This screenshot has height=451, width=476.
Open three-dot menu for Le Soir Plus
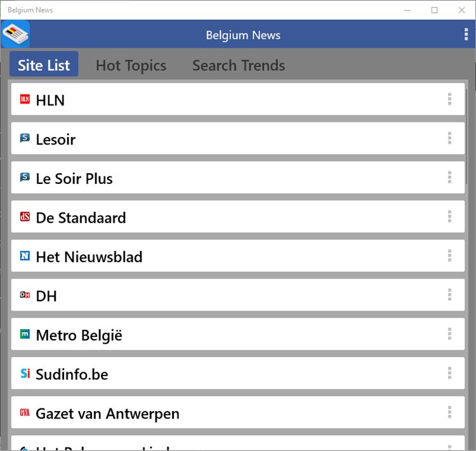(449, 178)
